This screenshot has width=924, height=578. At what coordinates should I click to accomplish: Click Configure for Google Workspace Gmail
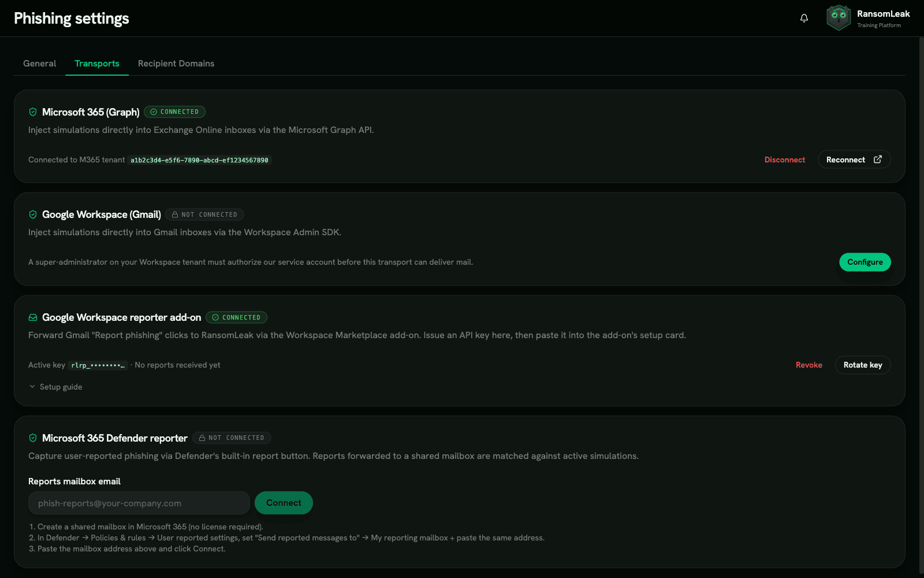pyautogui.click(x=865, y=262)
